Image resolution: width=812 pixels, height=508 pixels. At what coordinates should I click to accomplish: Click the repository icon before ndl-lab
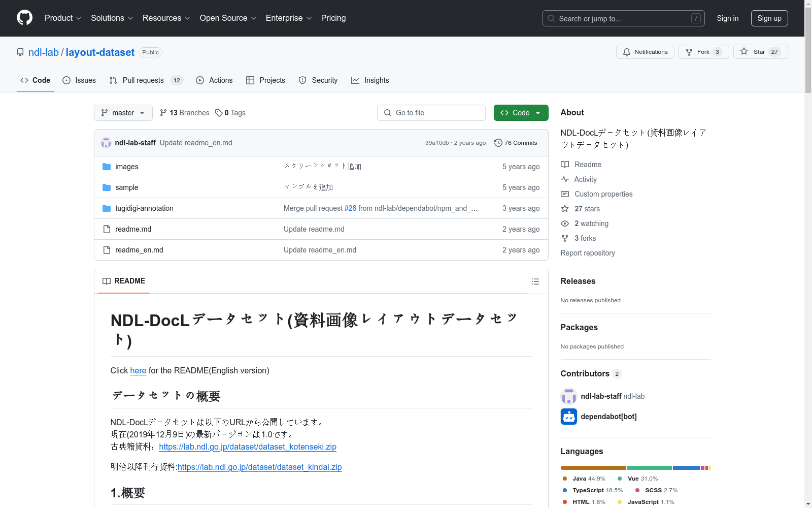pos(20,52)
